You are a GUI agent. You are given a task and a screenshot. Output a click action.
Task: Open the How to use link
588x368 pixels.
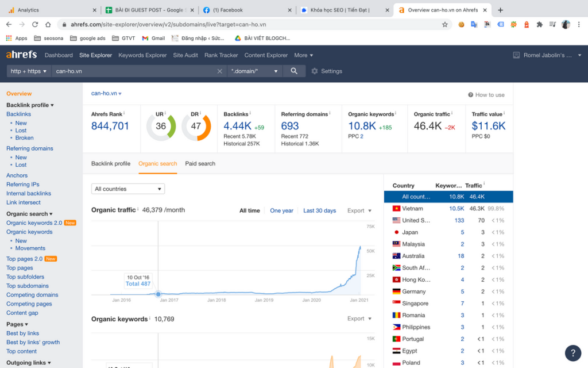point(486,95)
